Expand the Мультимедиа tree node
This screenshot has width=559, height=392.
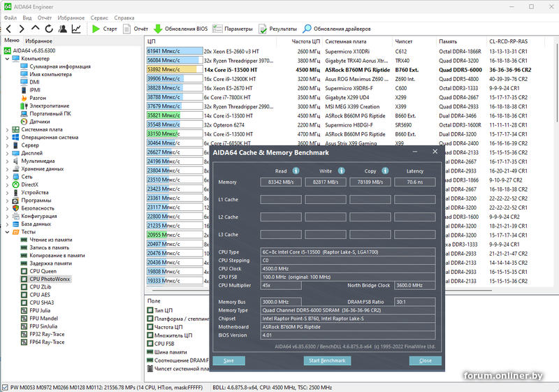tap(7, 161)
